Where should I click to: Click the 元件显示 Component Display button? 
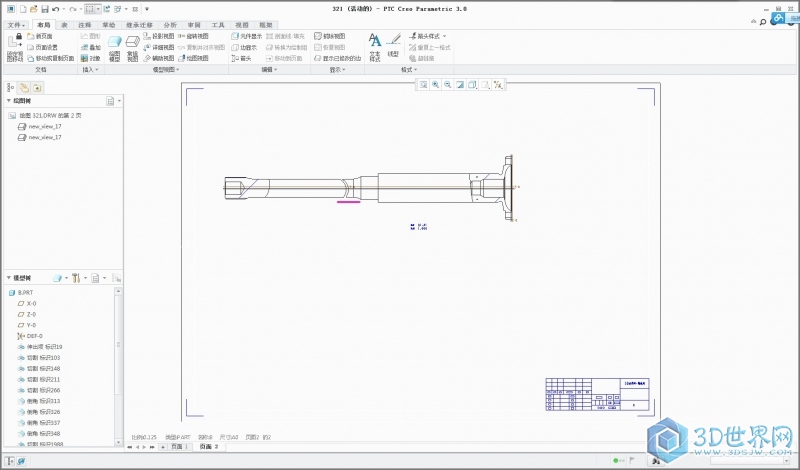pyautogui.click(x=246, y=36)
